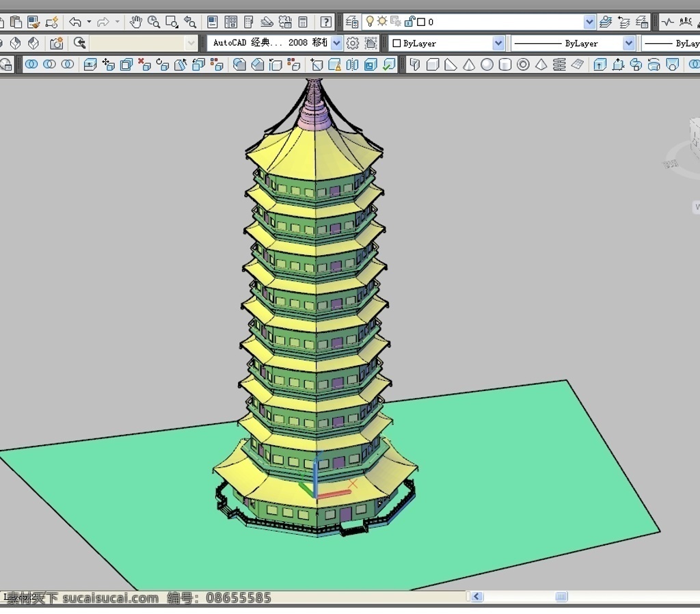The image size is (700, 614).
Task: Open the QuickCalc calculator
Action: [303, 21]
